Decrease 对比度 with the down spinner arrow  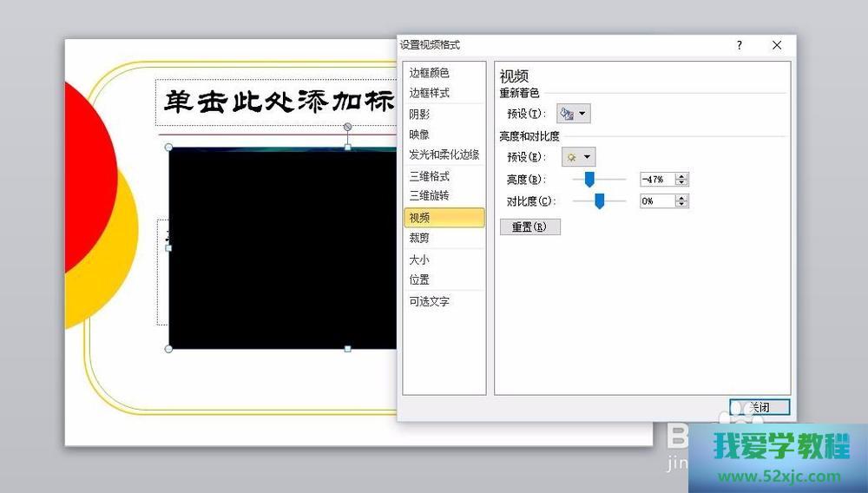coord(681,204)
